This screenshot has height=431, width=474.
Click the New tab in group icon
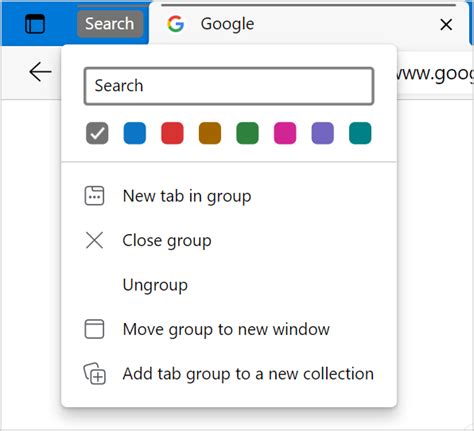point(94,196)
